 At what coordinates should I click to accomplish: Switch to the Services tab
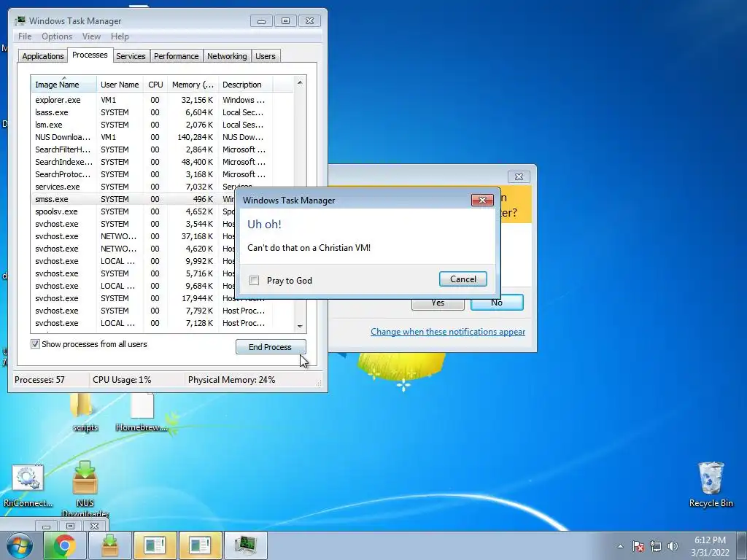(x=131, y=56)
